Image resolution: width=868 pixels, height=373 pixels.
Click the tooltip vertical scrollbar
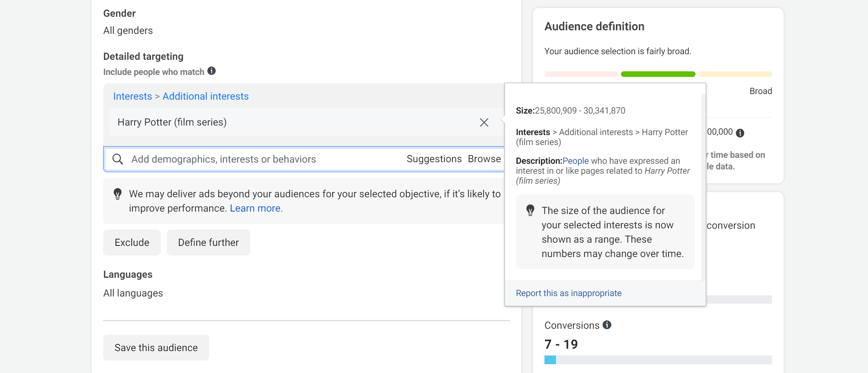pos(703,187)
